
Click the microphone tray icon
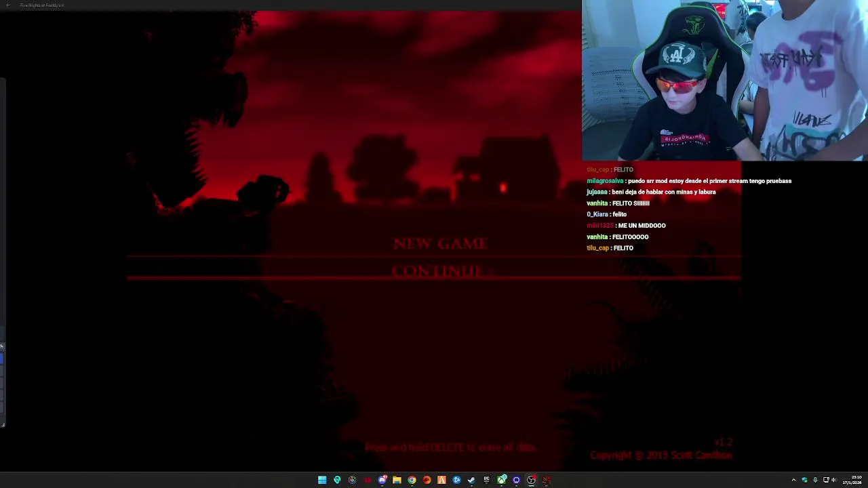pyautogui.click(x=815, y=480)
